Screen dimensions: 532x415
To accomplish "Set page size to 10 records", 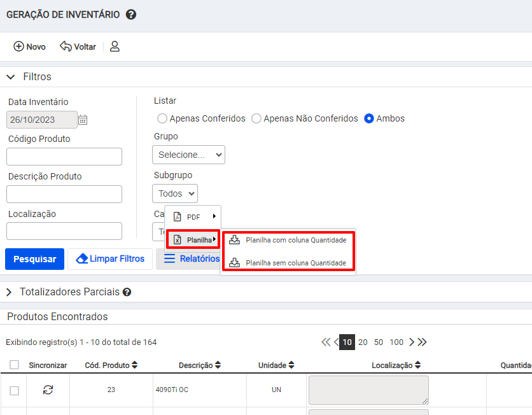I will (347, 342).
